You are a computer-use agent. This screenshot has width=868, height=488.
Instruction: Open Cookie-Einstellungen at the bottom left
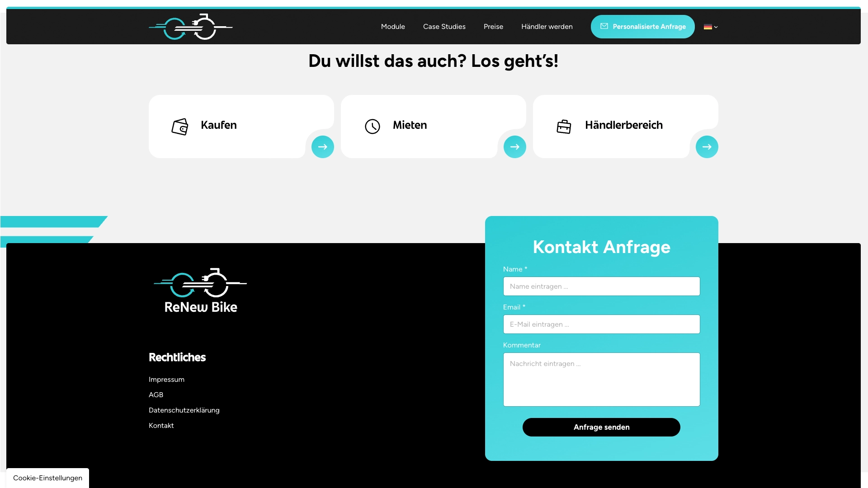click(47, 478)
